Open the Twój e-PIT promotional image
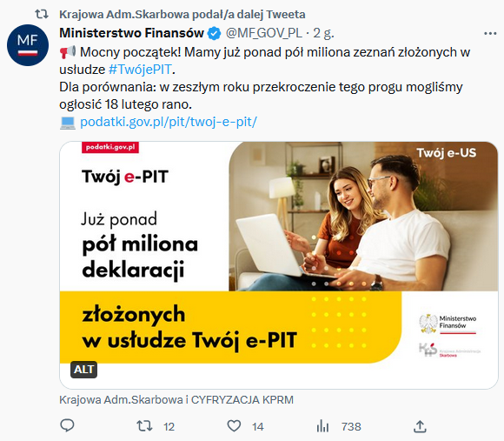Image resolution: width=504 pixels, height=441 pixels. click(x=279, y=265)
